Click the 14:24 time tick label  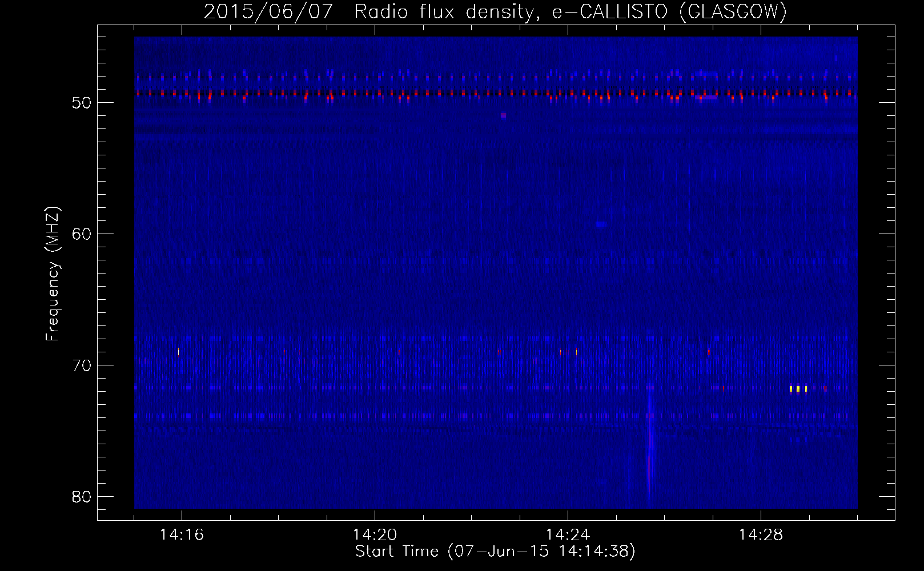pyautogui.click(x=568, y=534)
